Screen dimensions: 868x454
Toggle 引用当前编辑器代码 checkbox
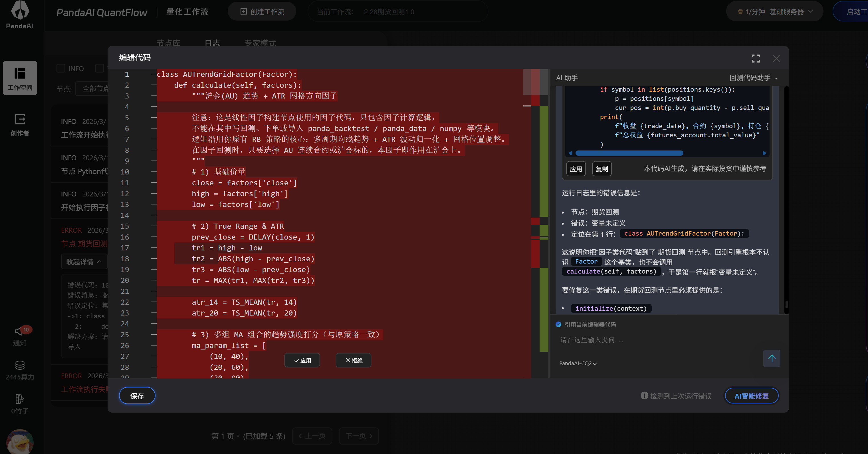(558, 324)
